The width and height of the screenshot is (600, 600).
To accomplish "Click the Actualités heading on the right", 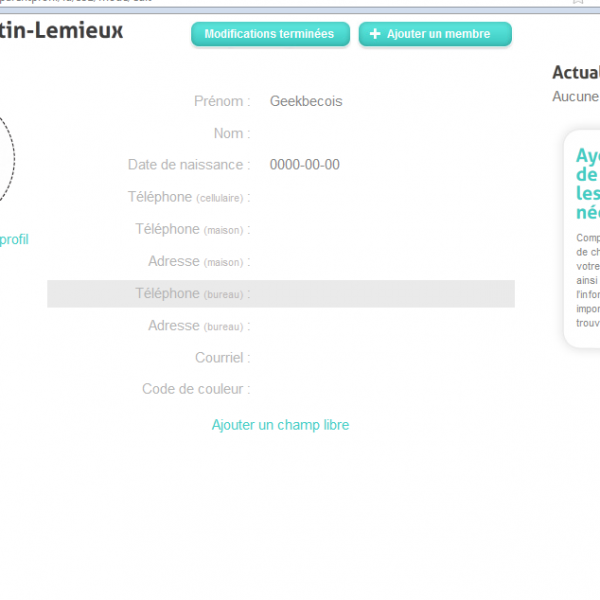I will (x=576, y=73).
